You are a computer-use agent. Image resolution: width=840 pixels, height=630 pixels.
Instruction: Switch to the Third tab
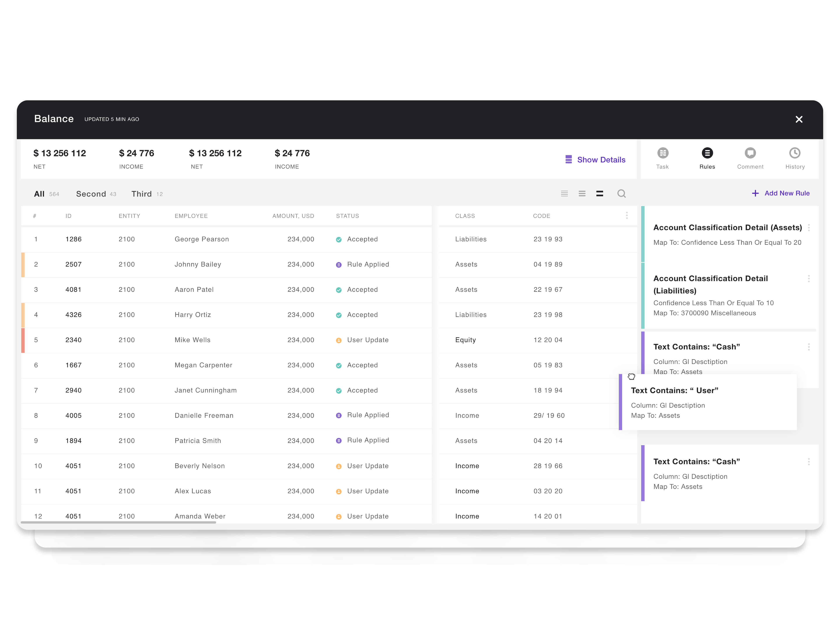(142, 194)
